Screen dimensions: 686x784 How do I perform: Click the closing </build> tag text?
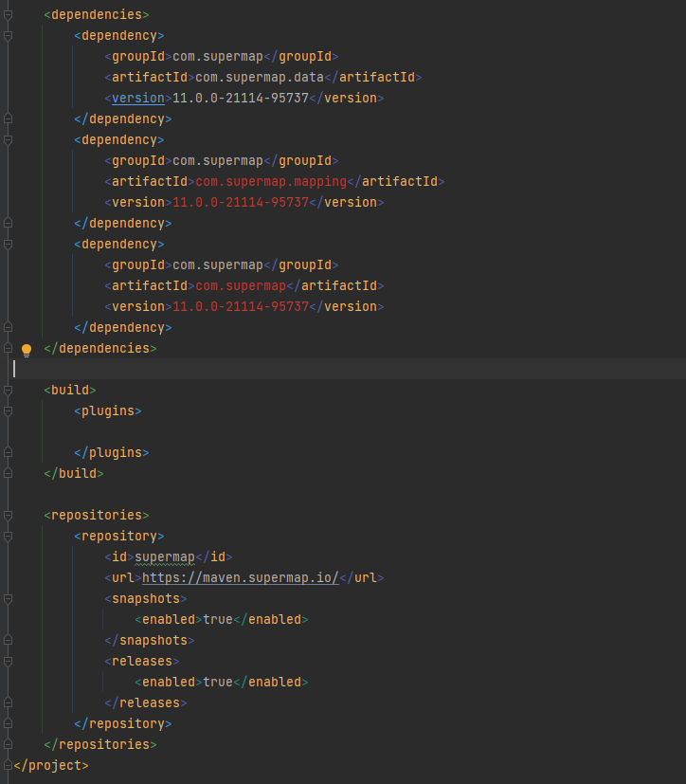[74, 473]
